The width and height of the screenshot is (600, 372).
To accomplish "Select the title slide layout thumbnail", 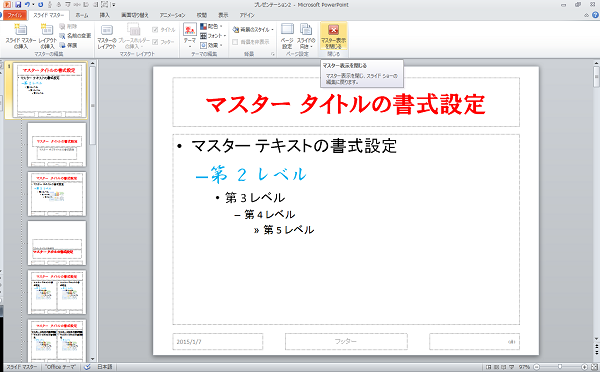I will click(x=57, y=145).
